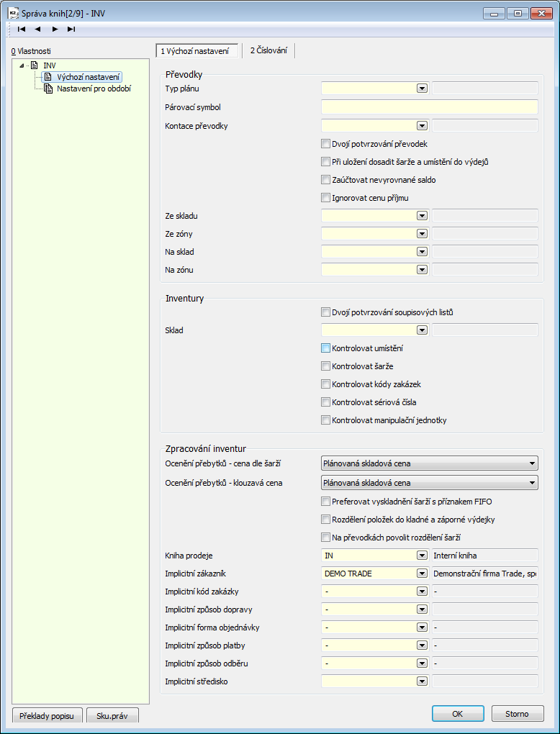Open Kontace převodky dropdown
This screenshot has height=734, width=560.
[423, 125]
